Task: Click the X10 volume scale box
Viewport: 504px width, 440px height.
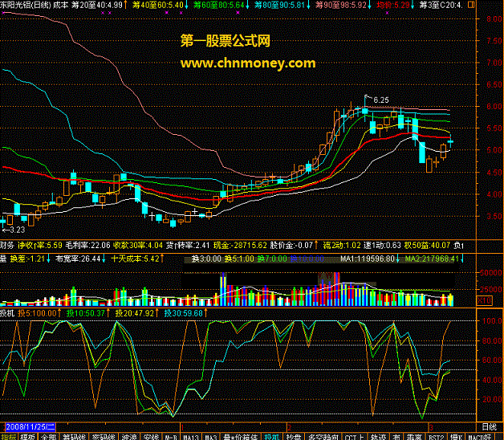Action: [485, 301]
